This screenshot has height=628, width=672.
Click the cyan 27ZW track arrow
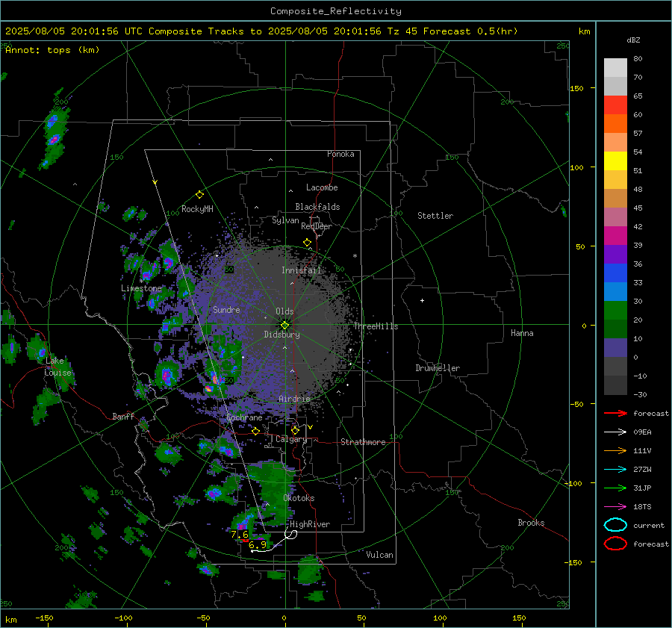click(x=615, y=470)
